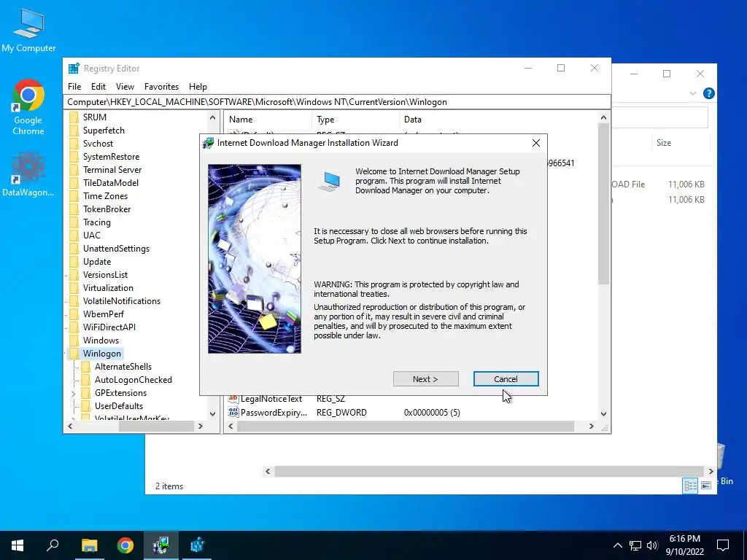
Task: Open the Favorites menu in Registry Editor
Action: pyautogui.click(x=161, y=87)
